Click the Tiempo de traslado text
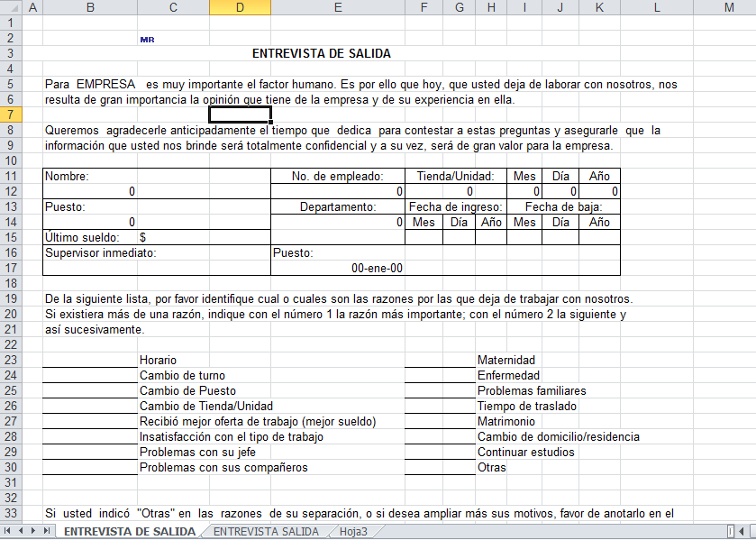This screenshot has height=540, width=756. 527,407
